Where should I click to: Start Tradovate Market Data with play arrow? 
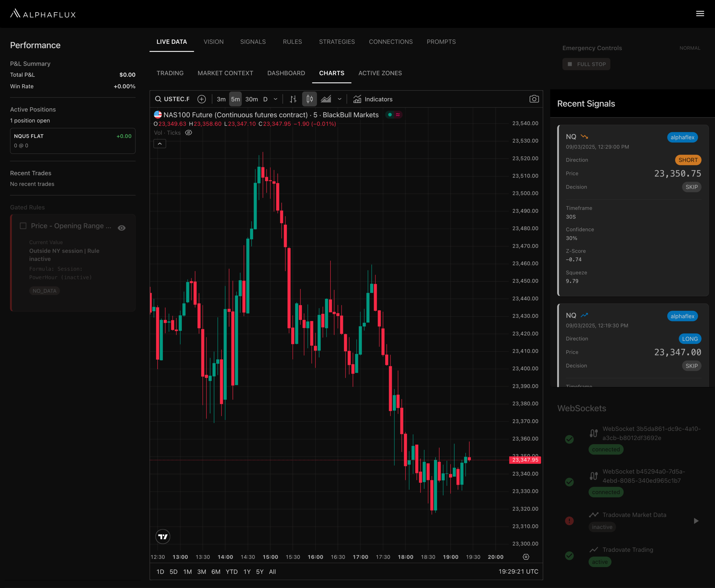696,521
